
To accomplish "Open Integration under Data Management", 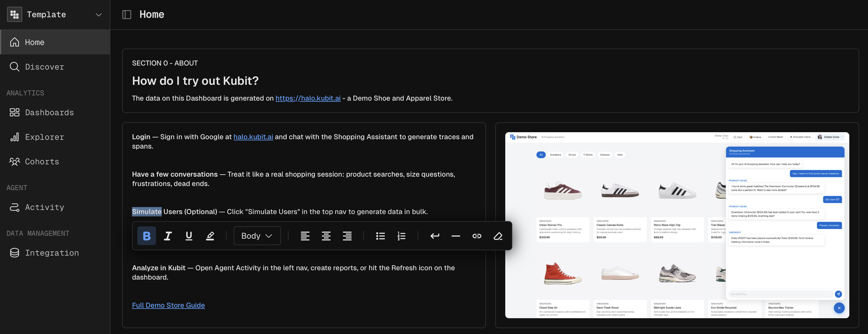I will pos(55,253).
